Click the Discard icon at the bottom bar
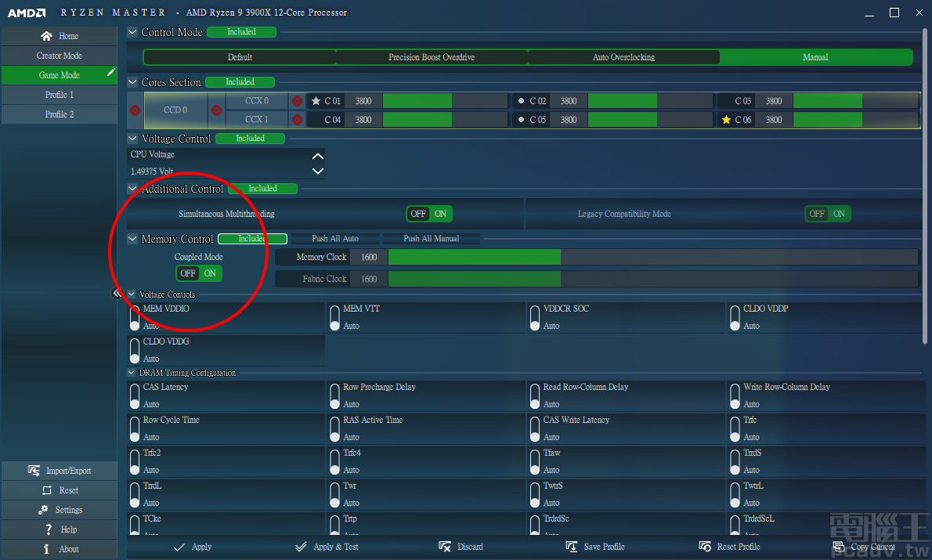Viewport: 932px width, 560px height. 443,546
